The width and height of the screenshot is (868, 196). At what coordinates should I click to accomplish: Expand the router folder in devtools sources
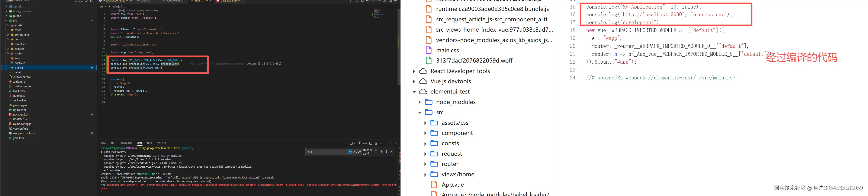425,164
